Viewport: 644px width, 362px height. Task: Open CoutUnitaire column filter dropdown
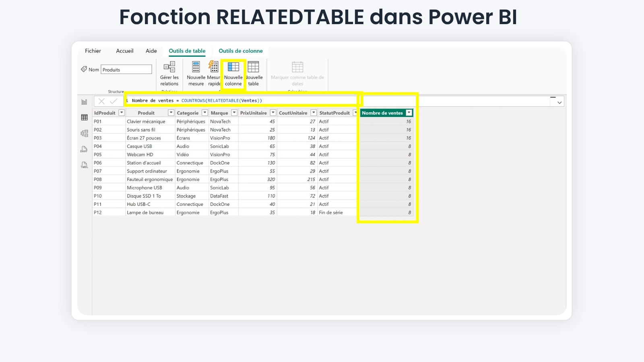(x=314, y=113)
